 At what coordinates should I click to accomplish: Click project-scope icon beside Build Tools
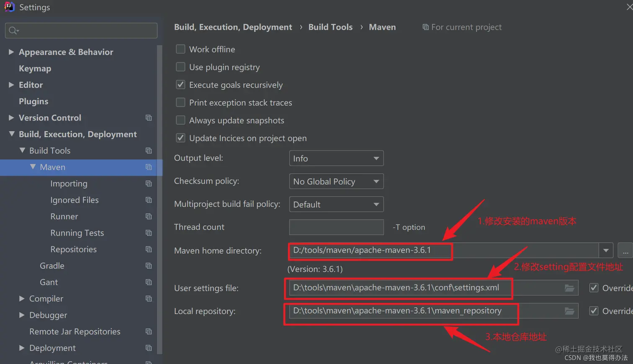(x=149, y=151)
